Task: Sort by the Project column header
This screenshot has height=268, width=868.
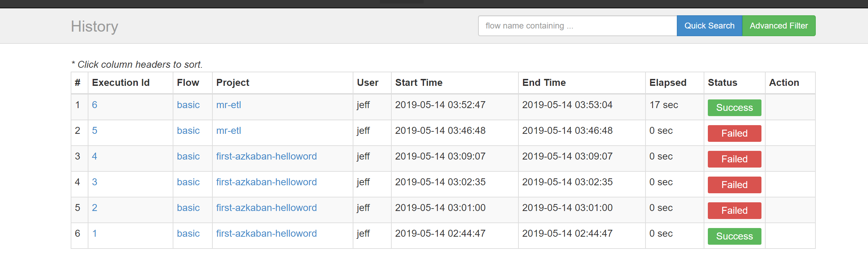Action: (x=233, y=83)
